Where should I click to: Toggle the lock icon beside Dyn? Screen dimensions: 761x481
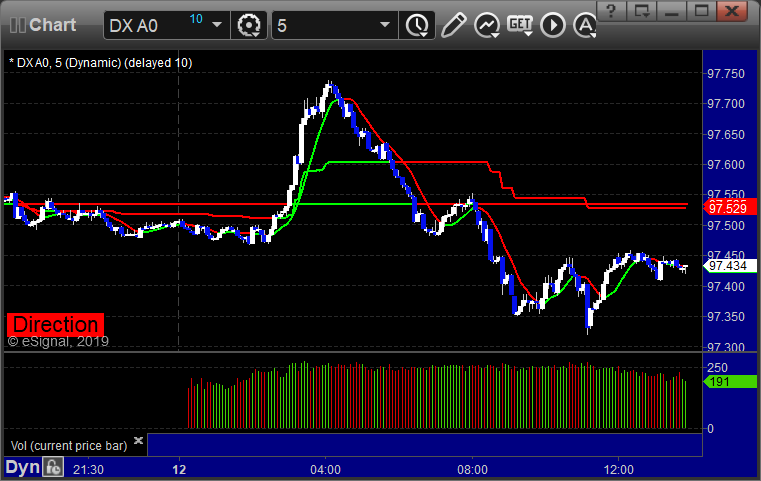[53, 467]
